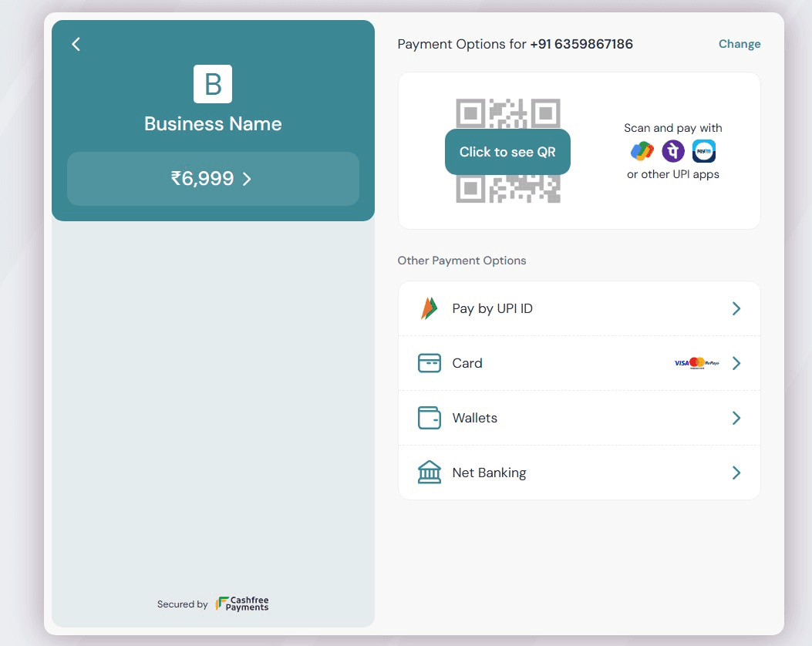Click the phone number +91 6359867186
Image resolution: width=812 pixels, height=646 pixels.
[581, 44]
